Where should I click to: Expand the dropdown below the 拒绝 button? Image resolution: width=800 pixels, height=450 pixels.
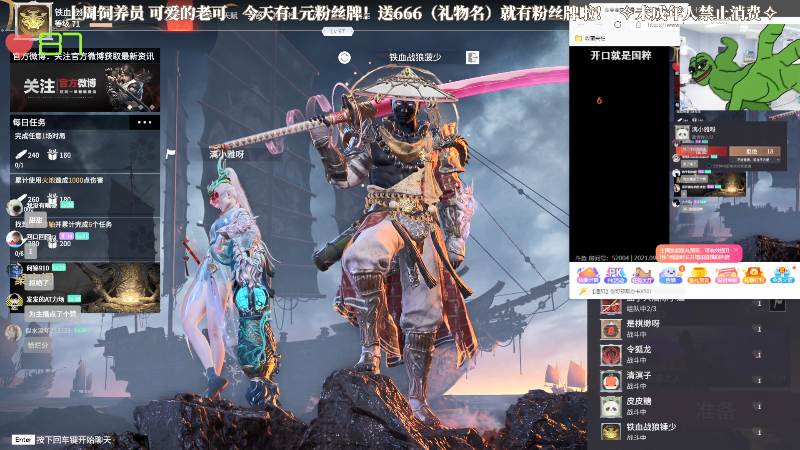click(x=756, y=160)
